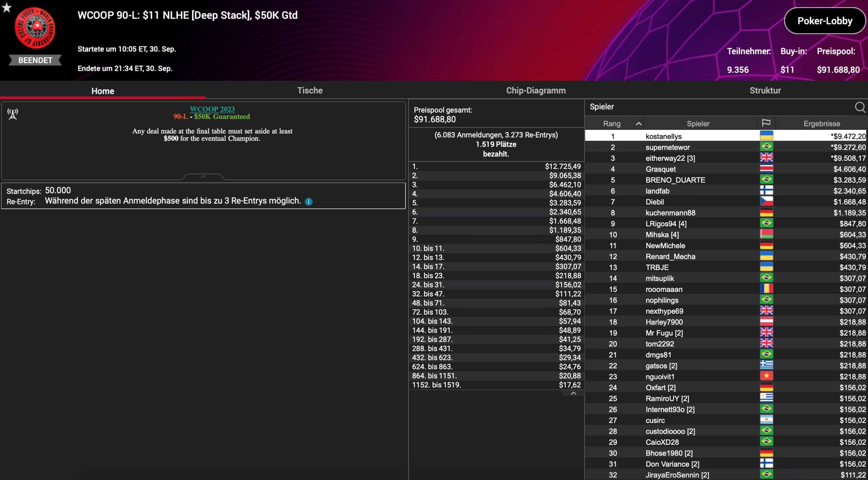Click kostanellys's Ukraine flag icon
This screenshot has height=480, width=868.
(x=766, y=136)
